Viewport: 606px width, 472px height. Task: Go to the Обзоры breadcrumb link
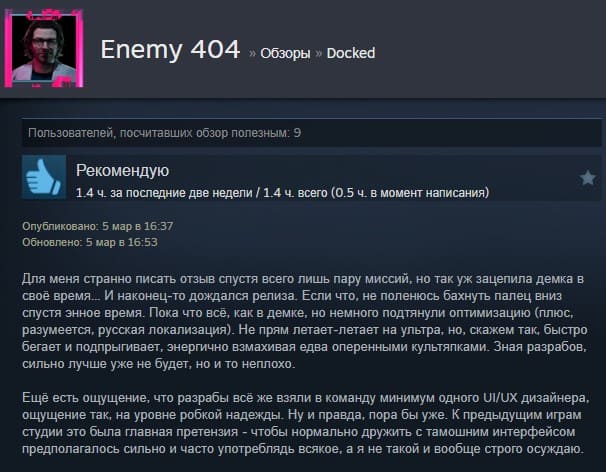[285, 53]
